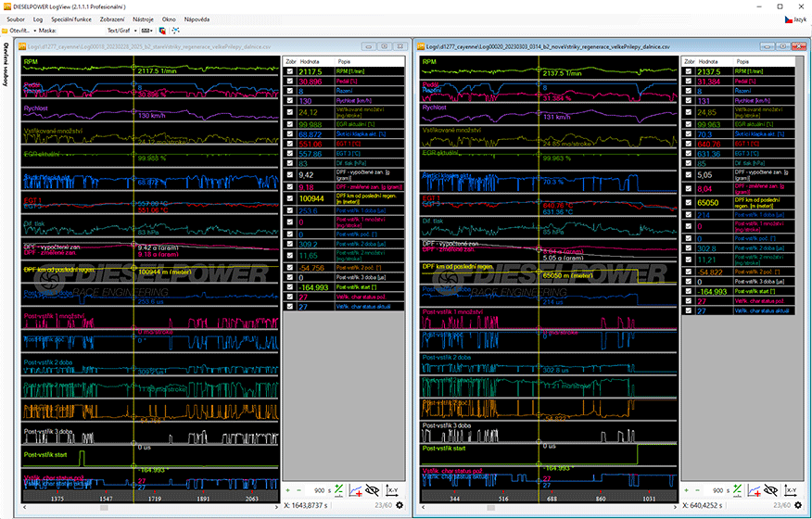Open gear settings icon in right log
This screenshot has width=812, height=519.
point(798,505)
